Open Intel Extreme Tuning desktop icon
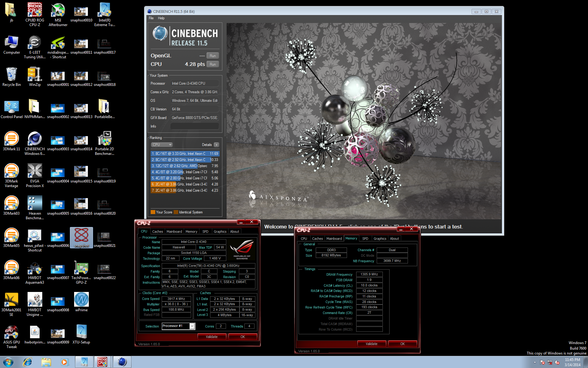 point(104,14)
